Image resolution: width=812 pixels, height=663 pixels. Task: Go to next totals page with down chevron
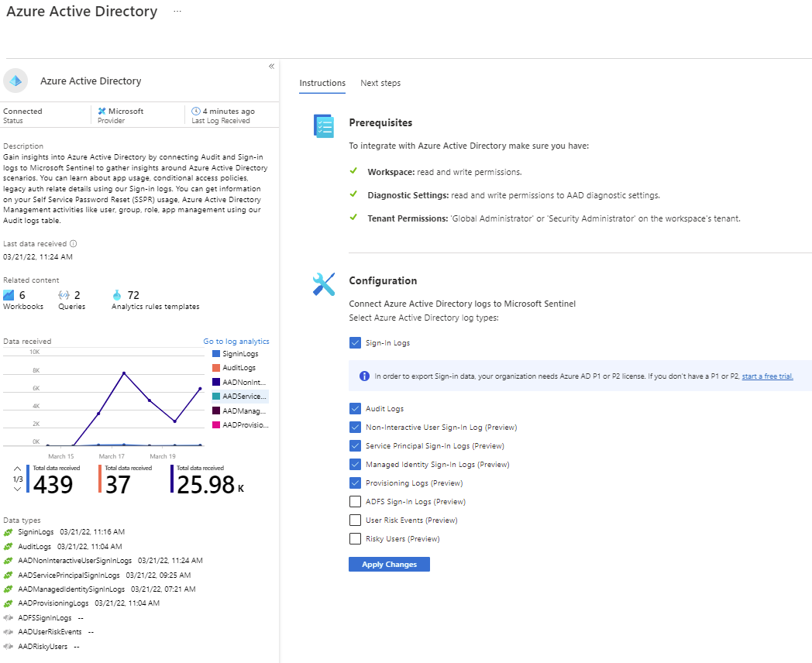(17, 489)
